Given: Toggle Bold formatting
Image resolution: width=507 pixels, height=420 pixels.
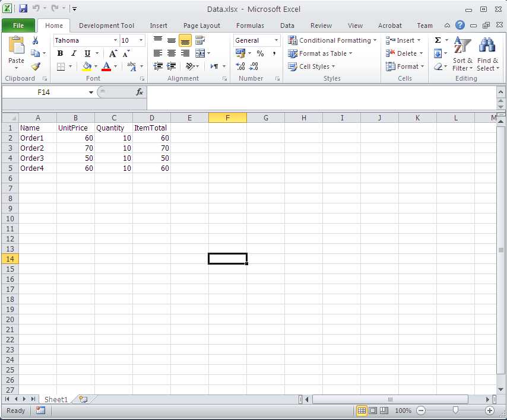Looking at the screenshot, I should click(x=60, y=53).
